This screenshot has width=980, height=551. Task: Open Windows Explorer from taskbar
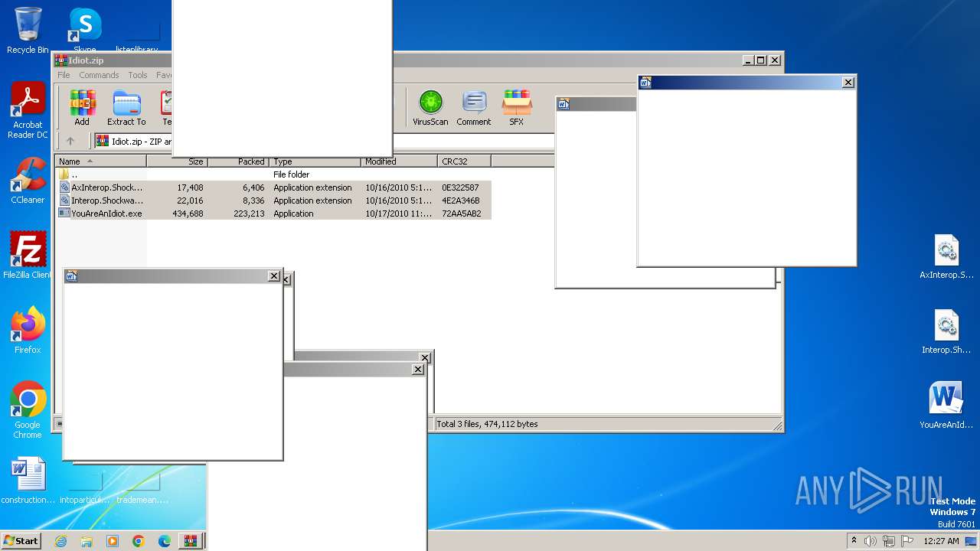tap(87, 541)
